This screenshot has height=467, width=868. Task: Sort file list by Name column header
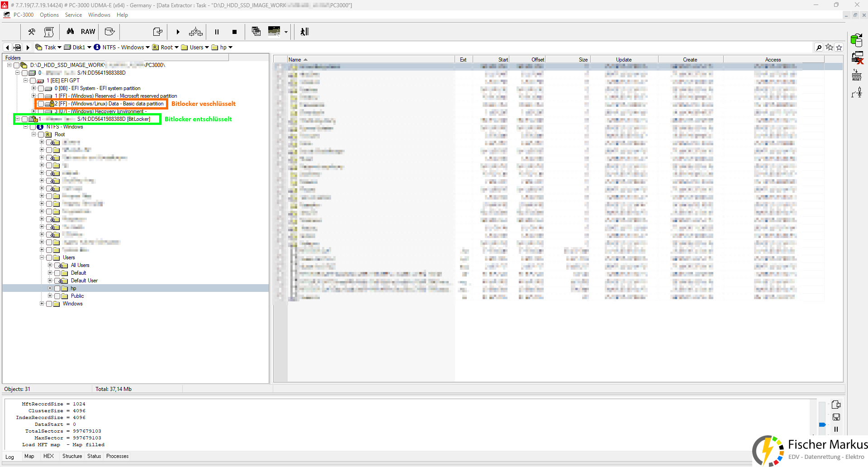[x=295, y=60]
